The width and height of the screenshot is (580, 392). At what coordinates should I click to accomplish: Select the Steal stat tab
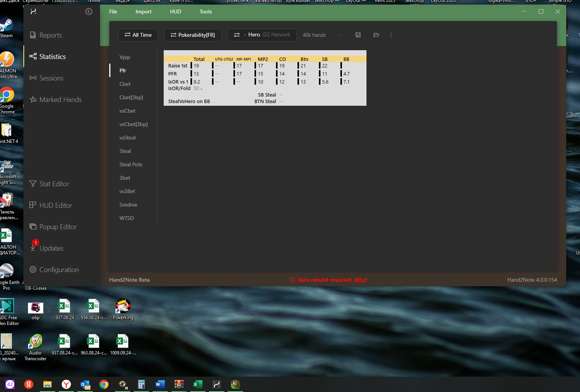125,151
